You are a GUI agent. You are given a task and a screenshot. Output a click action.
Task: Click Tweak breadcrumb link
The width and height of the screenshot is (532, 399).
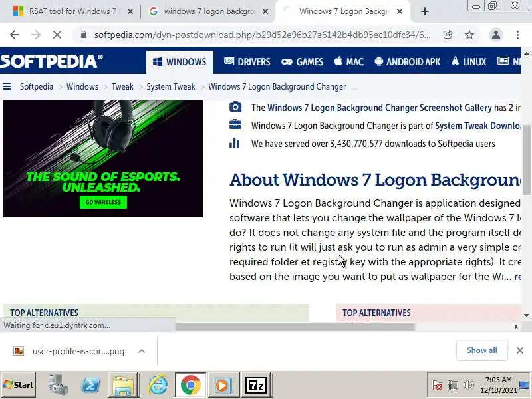point(122,87)
